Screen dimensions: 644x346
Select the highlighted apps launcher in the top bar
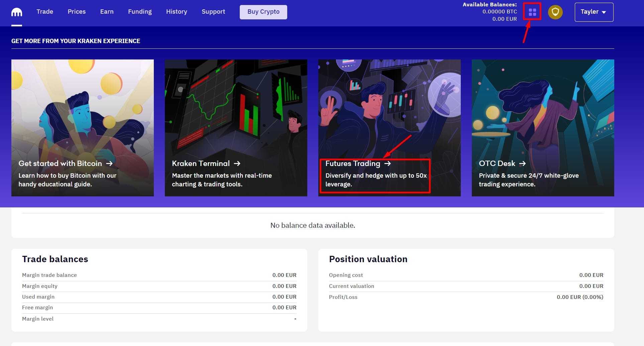[532, 11]
